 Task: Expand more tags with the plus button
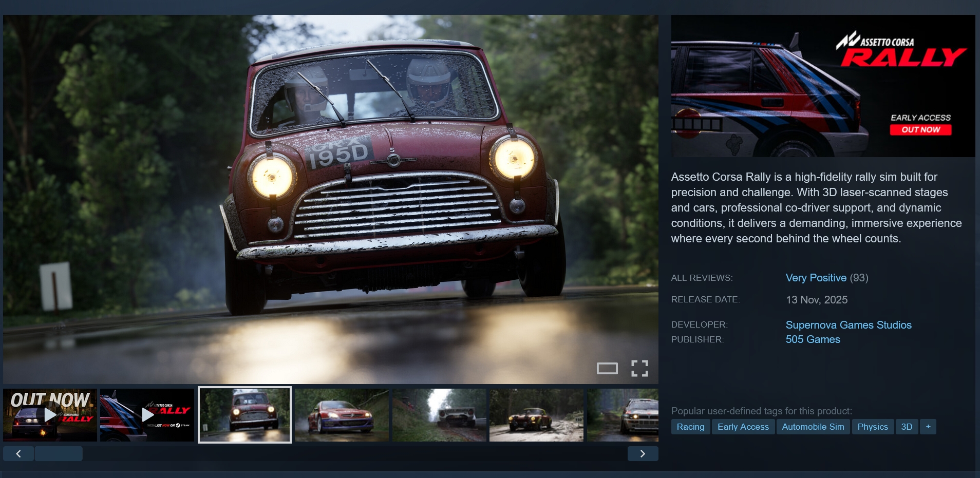point(928,427)
